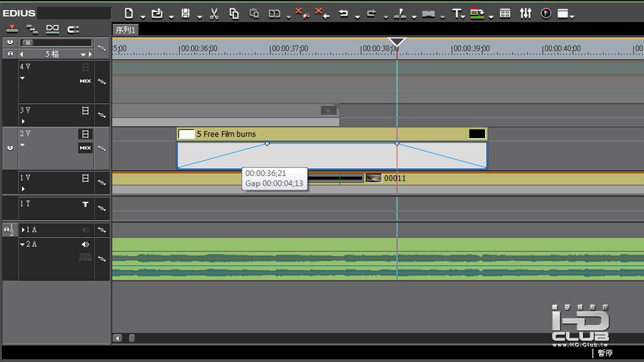The image size is (644, 362).
Task: Click the video channel patch button
Action: point(10,42)
